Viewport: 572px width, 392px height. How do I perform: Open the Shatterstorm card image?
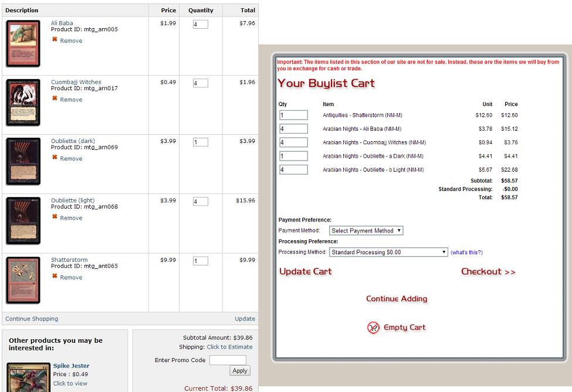[23, 280]
